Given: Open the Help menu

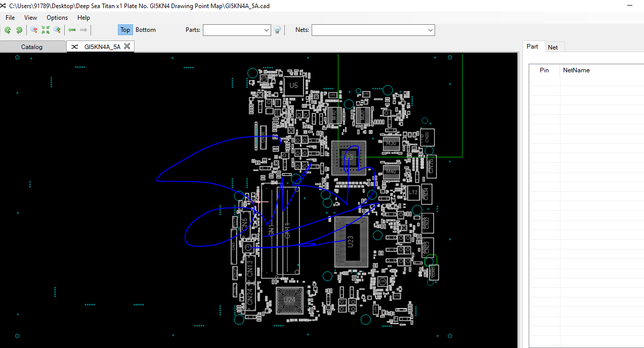Looking at the screenshot, I should tap(83, 17).
